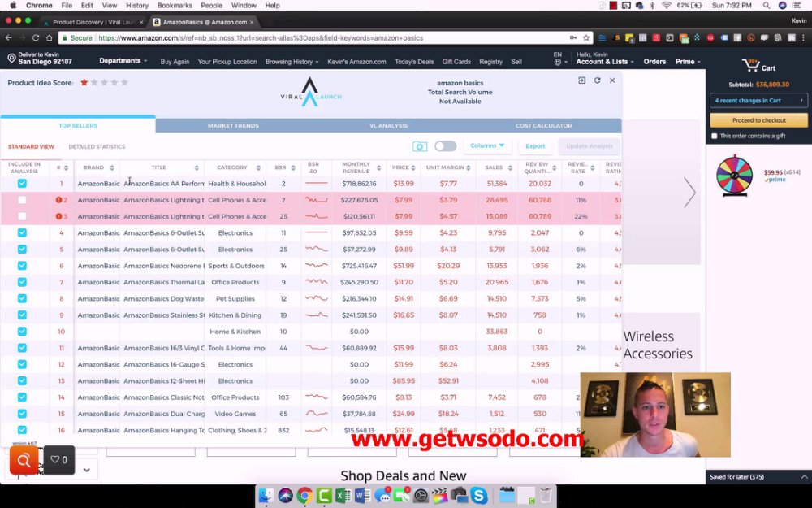Expand the Saved for later section
812x508 pixels.
pos(758,477)
